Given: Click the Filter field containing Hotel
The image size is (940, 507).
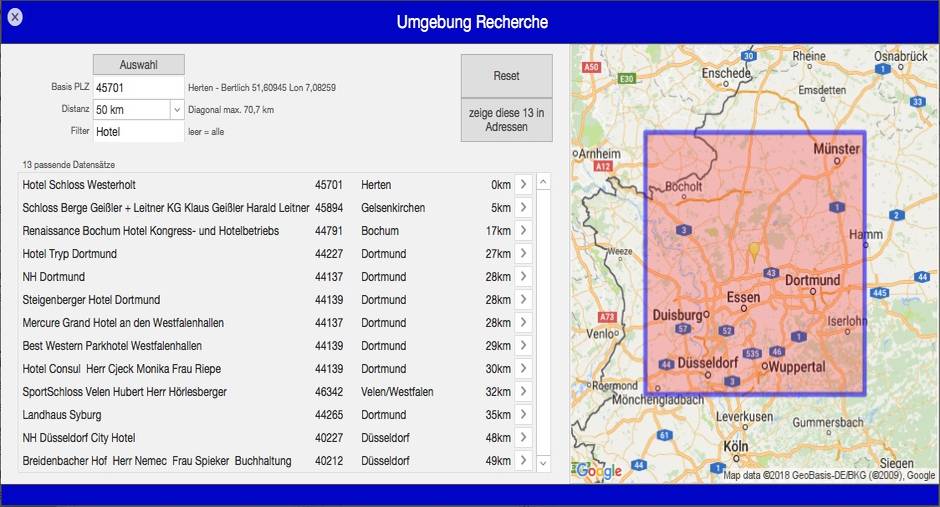Looking at the screenshot, I should (x=138, y=132).
